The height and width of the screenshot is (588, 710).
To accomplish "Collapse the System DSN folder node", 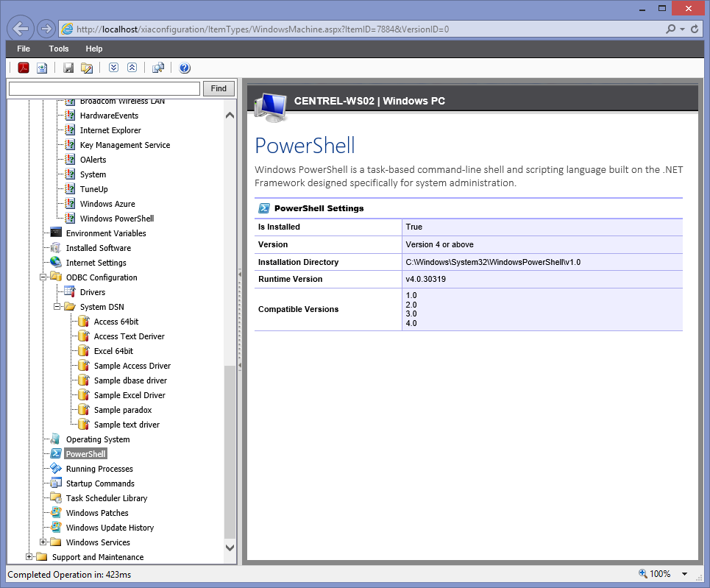I will pos(57,307).
